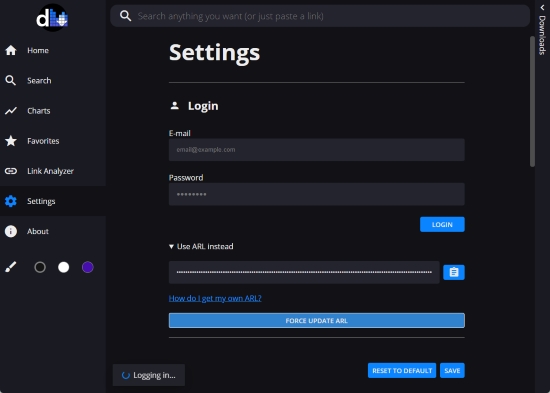
Task: Click RESET TO DEFAULT button
Action: [402, 371]
